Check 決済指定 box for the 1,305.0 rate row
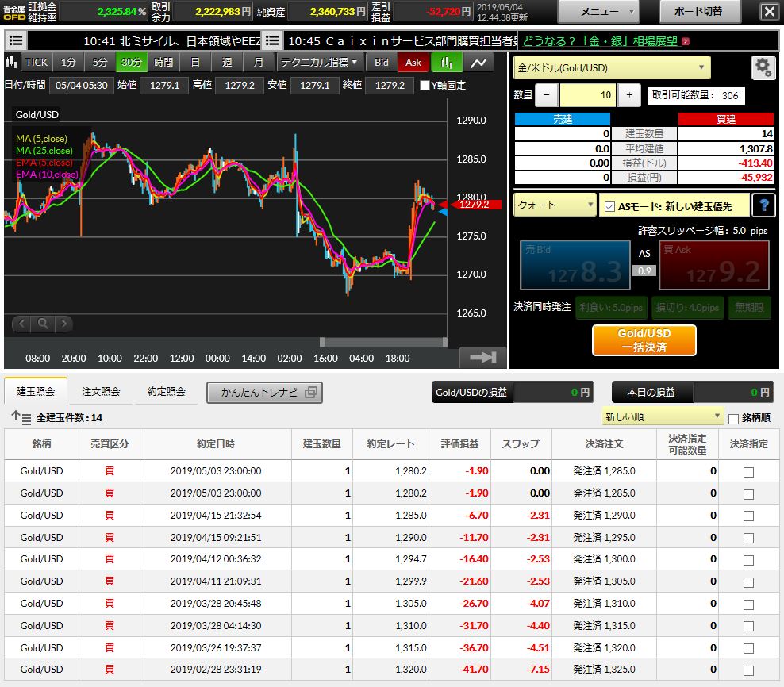 tap(748, 604)
